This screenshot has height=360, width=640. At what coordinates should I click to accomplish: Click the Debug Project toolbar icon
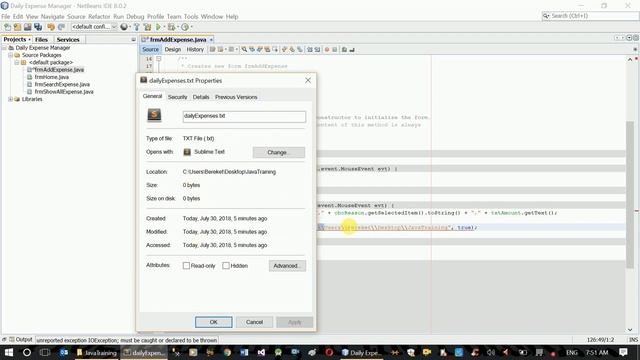pyautogui.click(x=171, y=27)
